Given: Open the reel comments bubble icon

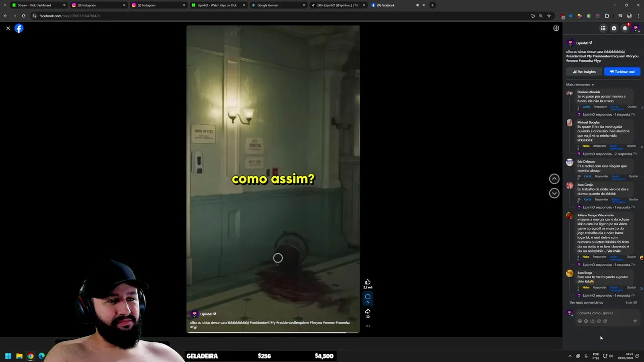Looking at the screenshot, I should click(368, 297).
